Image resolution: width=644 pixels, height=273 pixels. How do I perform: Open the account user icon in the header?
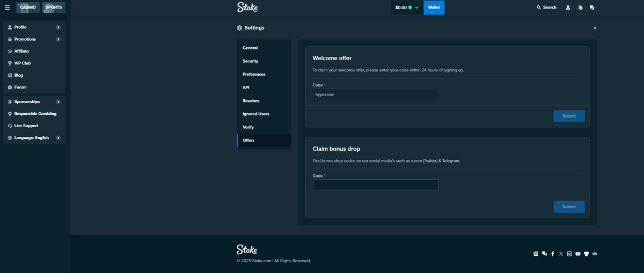[x=568, y=8]
